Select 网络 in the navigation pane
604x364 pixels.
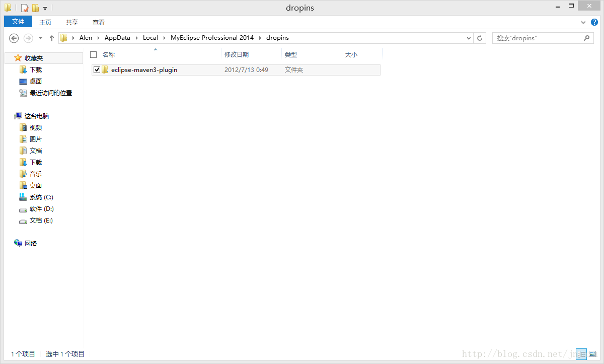coord(31,244)
